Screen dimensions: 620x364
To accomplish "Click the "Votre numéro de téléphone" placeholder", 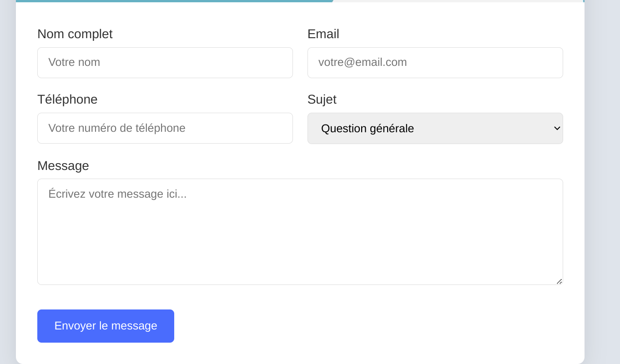I will coord(116,128).
